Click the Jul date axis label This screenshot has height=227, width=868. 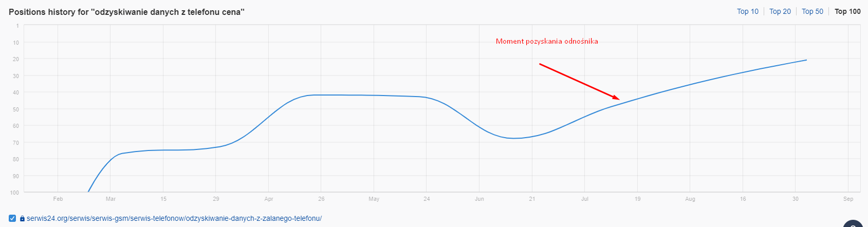(585, 199)
